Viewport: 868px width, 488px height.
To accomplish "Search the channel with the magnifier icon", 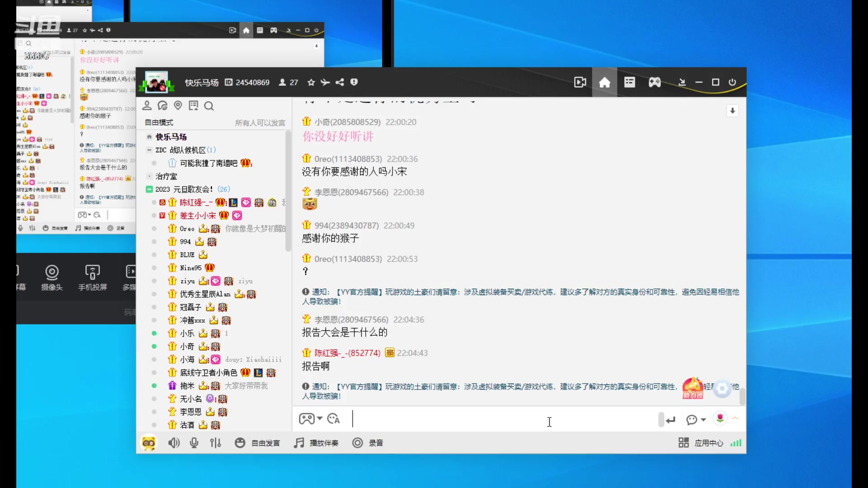I will tap(209, 106).
